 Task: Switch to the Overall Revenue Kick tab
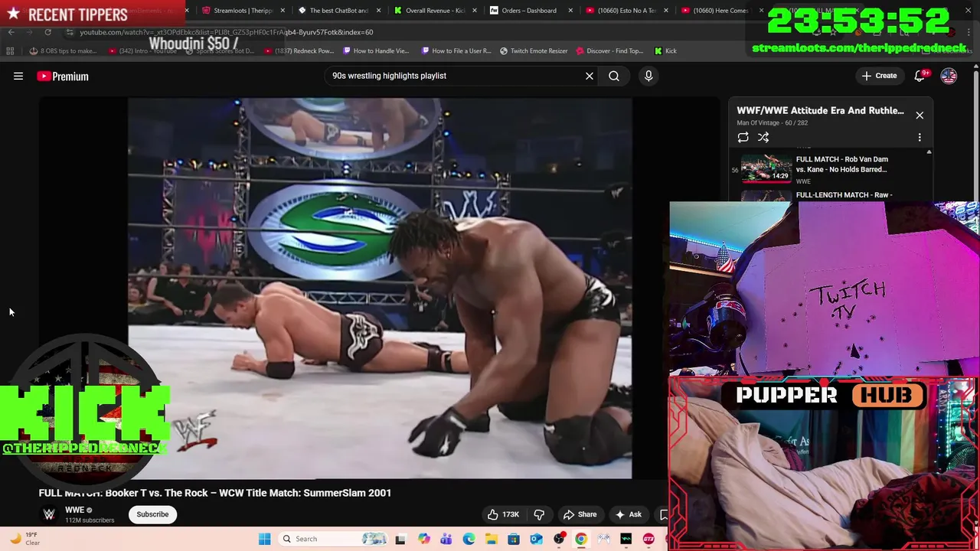(x=435, y=11)
